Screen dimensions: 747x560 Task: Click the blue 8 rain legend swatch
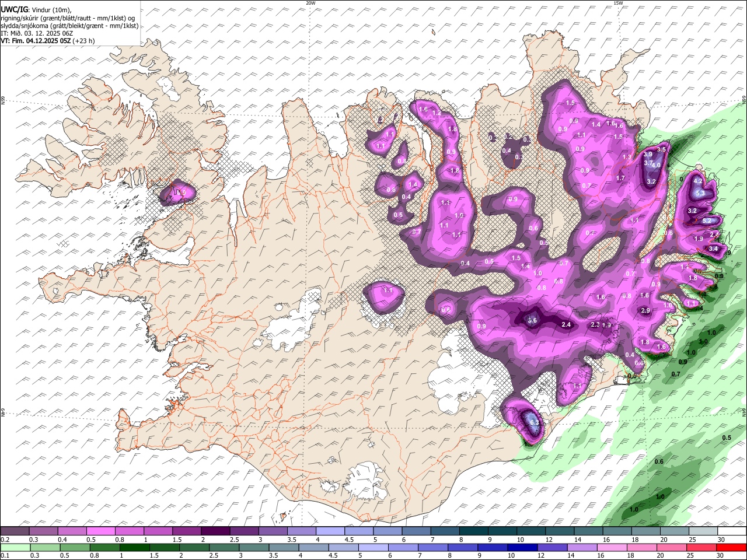(462, 547)
